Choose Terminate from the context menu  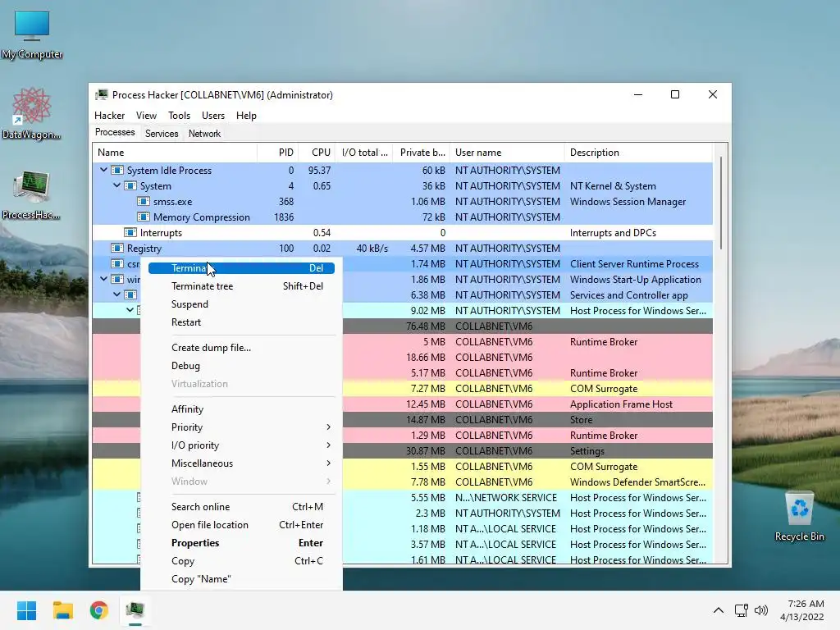(x=241, y=268)
